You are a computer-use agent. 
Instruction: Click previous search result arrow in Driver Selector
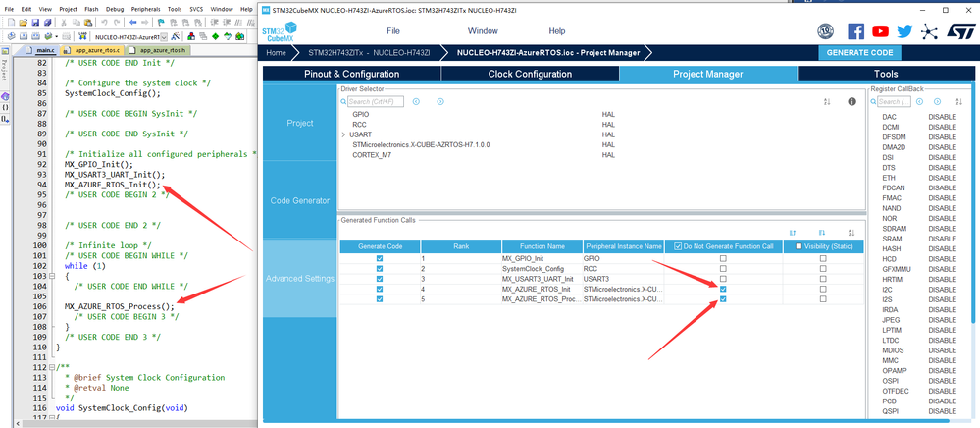(416, 101)
